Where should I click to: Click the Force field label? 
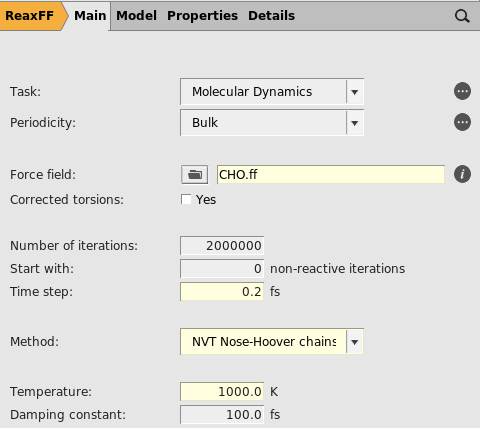coord(43,174)
